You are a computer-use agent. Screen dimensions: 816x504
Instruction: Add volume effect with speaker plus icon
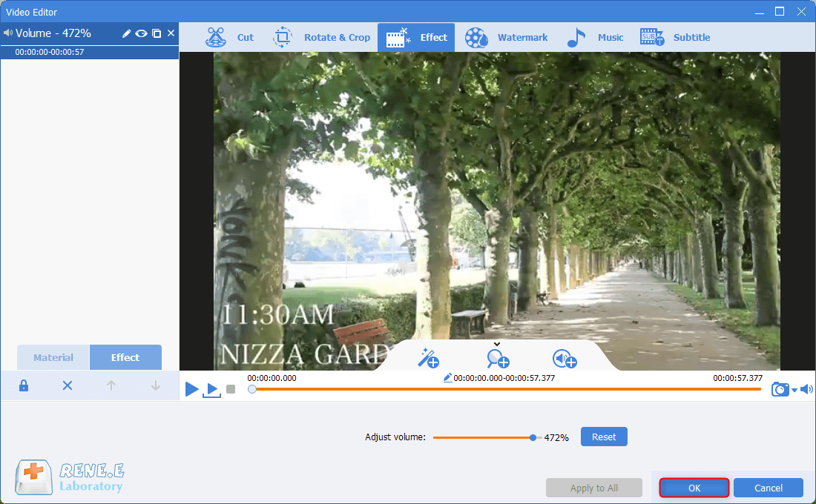[565, 359]
